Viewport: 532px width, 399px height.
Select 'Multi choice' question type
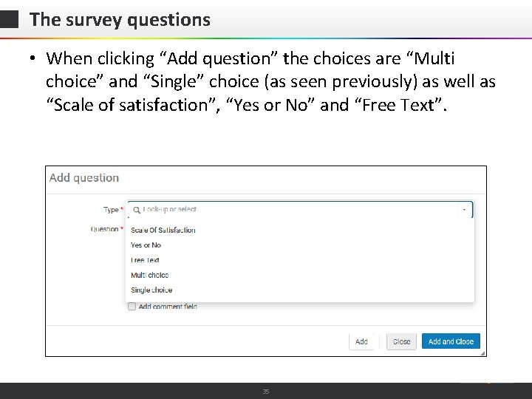[x=150, y=275]
